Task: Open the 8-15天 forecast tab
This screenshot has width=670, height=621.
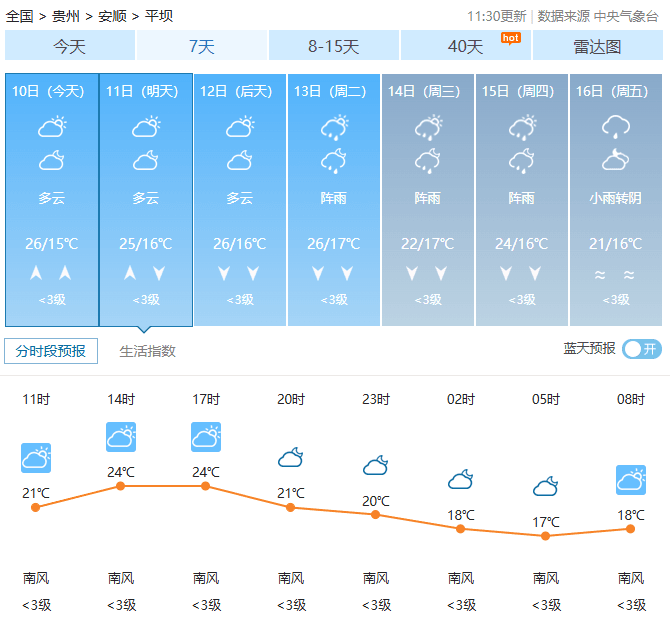Action: click(x=333, y=45)
